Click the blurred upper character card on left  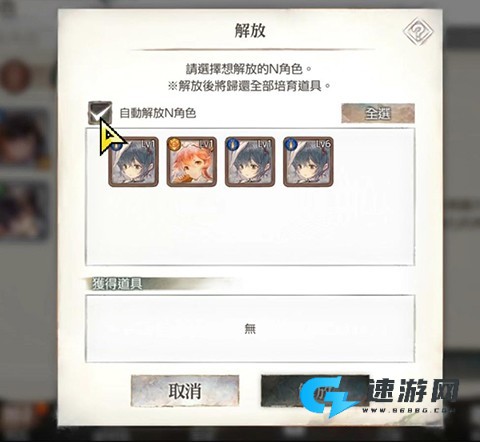click(24, 138)
